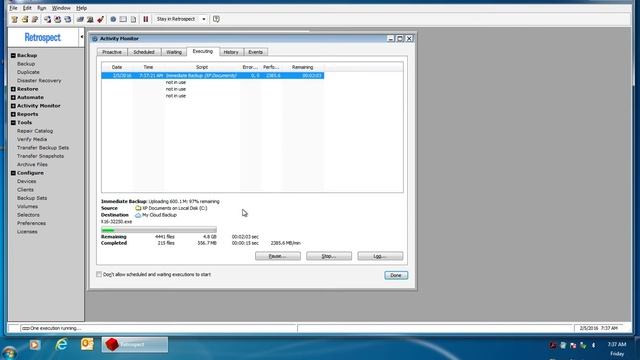Select Disaster Recovery in the sidebar
The width and height of the screenshot is (640, 360).
click(x=39, y=81)
